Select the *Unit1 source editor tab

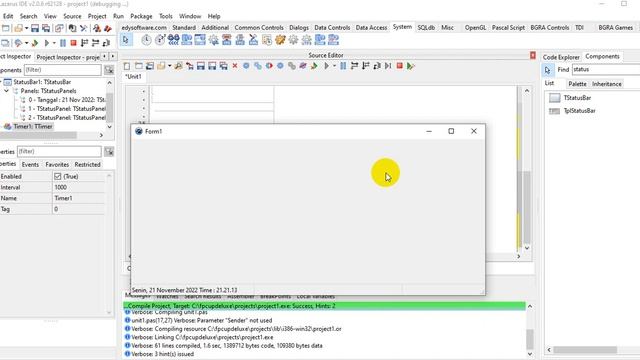[133, 77]
